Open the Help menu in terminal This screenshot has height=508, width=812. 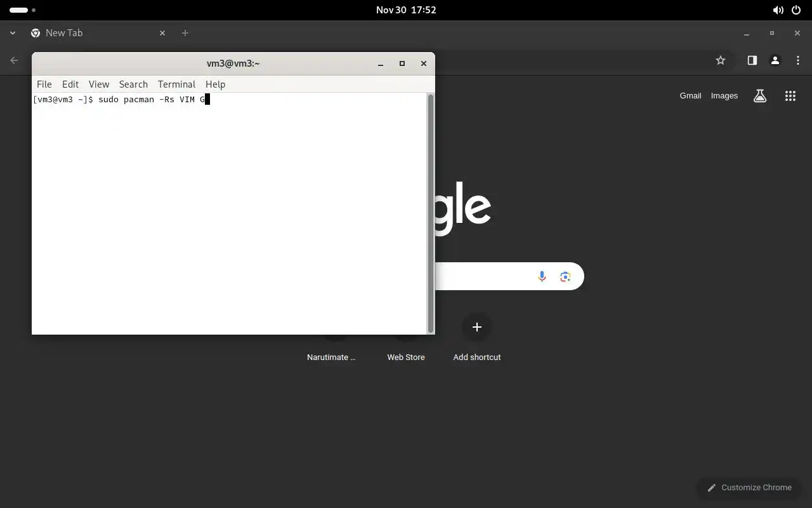(x=215, y=84)
